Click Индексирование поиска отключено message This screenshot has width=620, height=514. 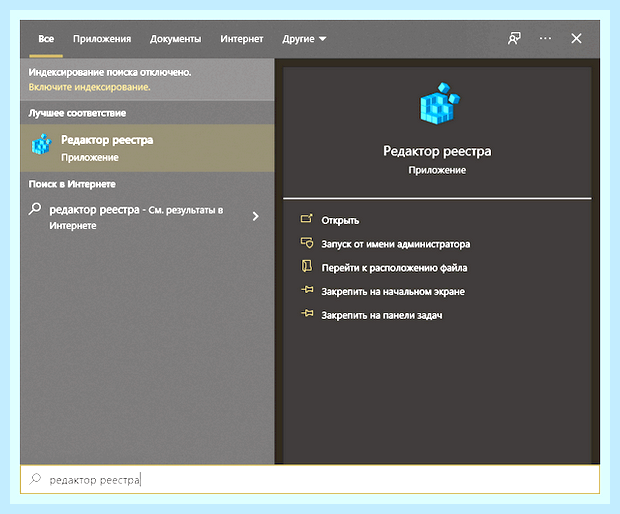[110, 72]
